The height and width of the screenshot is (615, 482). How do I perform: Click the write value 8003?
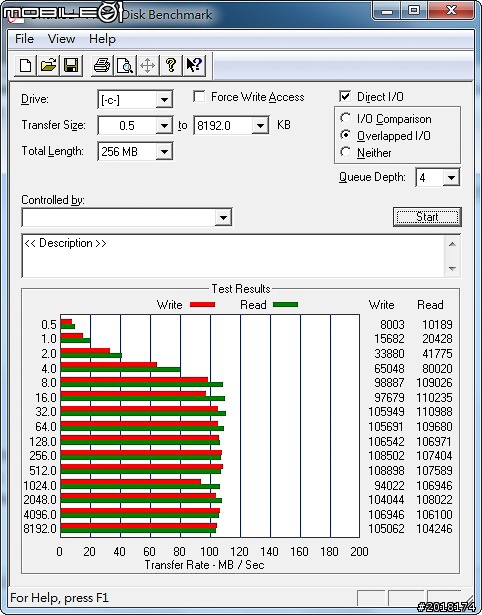coord(392,325)
